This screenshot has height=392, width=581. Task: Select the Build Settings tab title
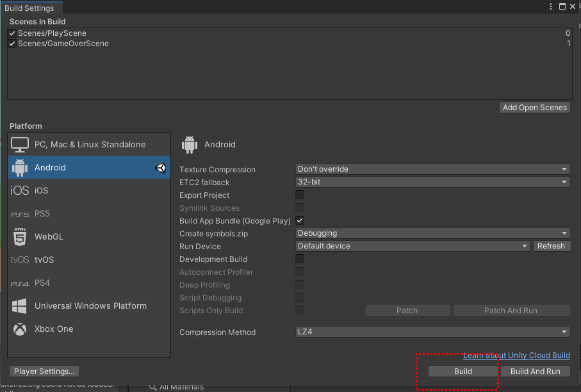click(x=29, y=8)
